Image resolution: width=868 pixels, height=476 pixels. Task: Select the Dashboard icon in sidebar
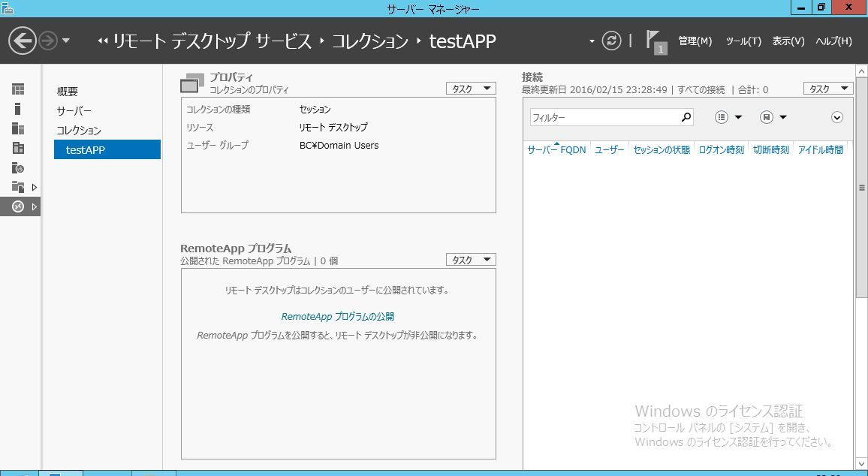pyautogui.click(x=18, y=89)
